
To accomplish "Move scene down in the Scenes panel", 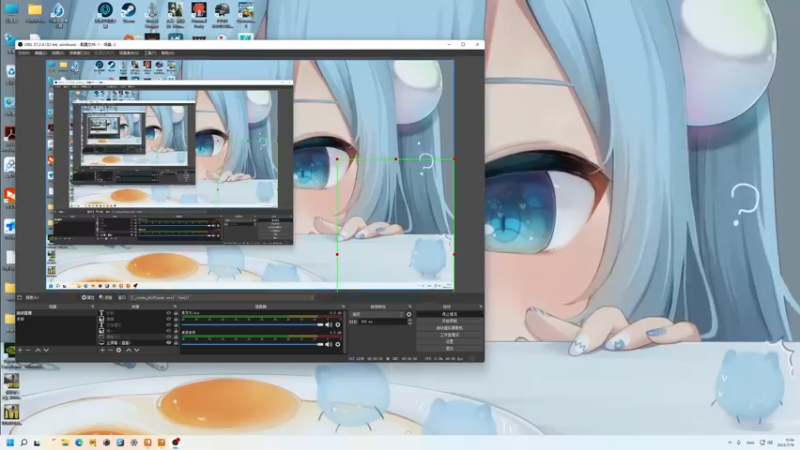I will coord(46,351).
